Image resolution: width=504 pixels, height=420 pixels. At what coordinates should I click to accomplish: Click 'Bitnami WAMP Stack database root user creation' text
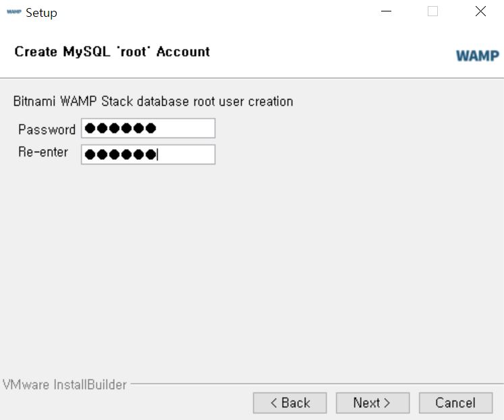pyautogui.click(x=153, y=102)
